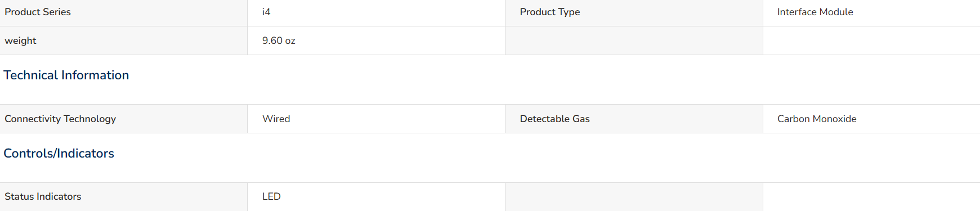The height and width of the screenshot is (211, 980).
Task: Click the Status Indicators label
Action: click(x=43, y=196)
